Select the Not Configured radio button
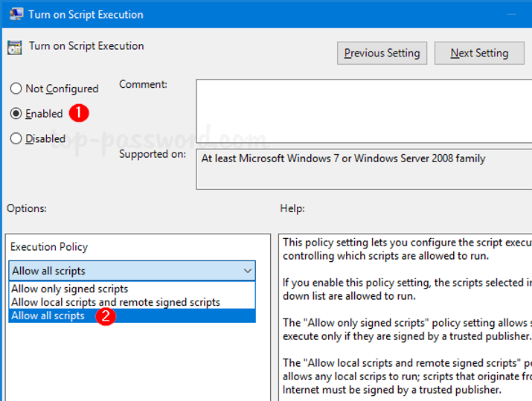This screenshot has width=532, height=401. click(16, 89)
